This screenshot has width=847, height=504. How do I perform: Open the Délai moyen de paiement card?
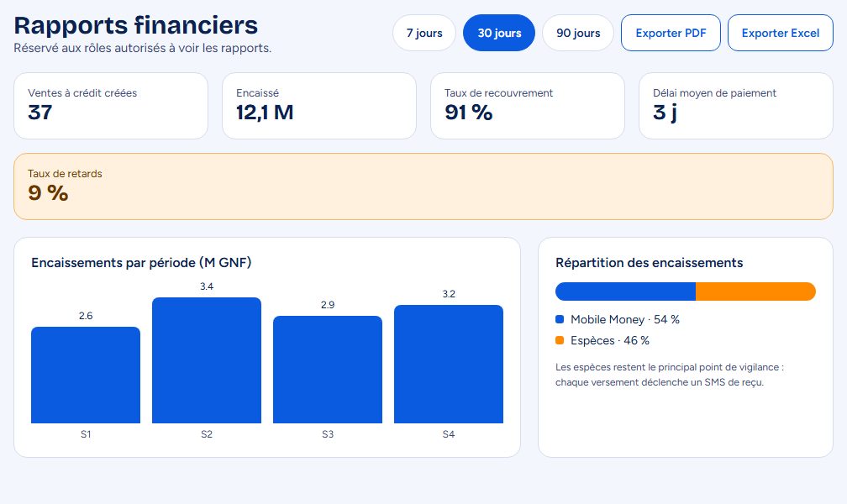(736, 106)
